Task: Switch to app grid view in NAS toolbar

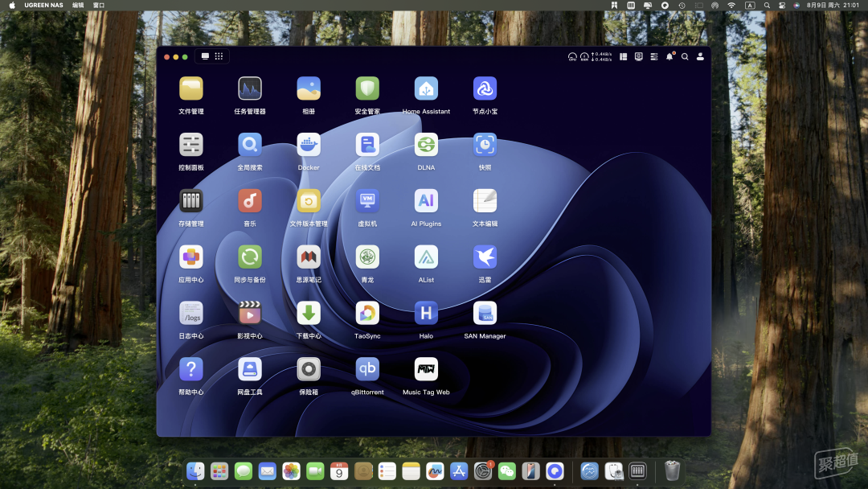Action: pyautogui.click(x=219, y=56)
